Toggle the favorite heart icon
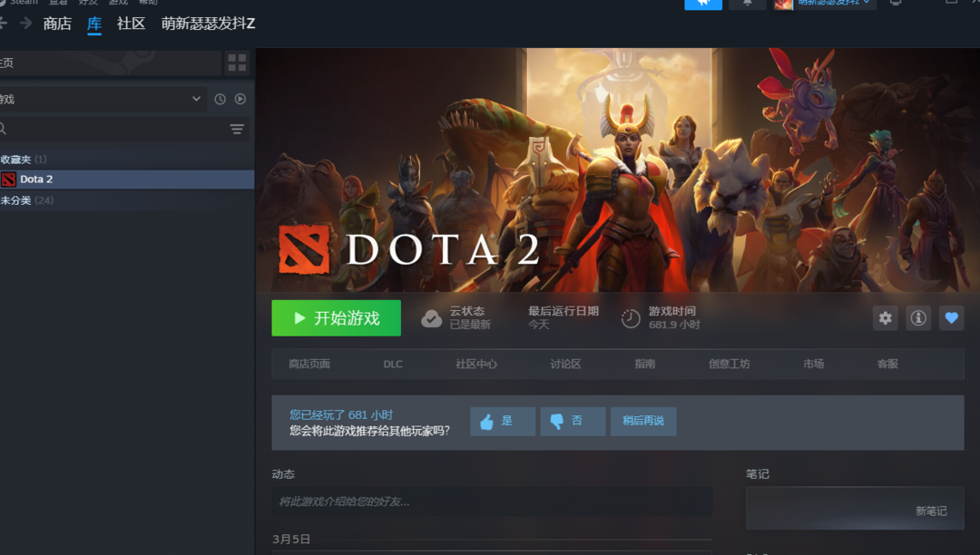The image size is (980, 555). (x=951, y=318)
